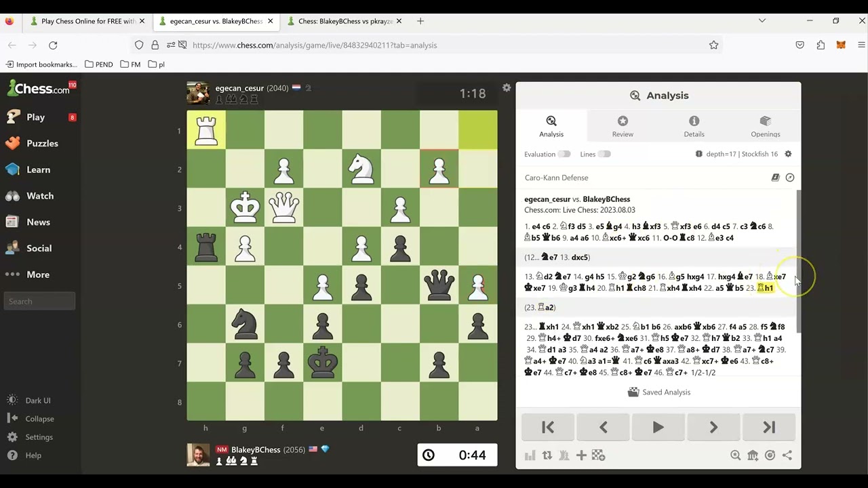
Task: Switch to the Details tab
Action: point(694,126)
